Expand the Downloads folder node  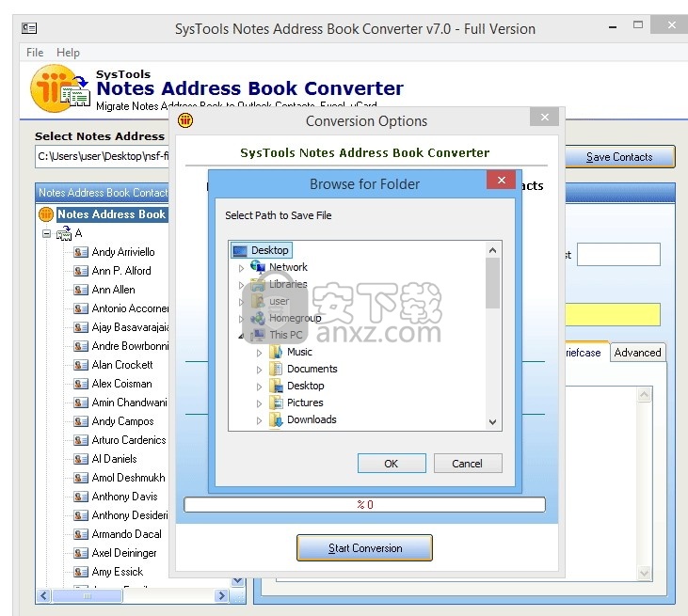259,420
